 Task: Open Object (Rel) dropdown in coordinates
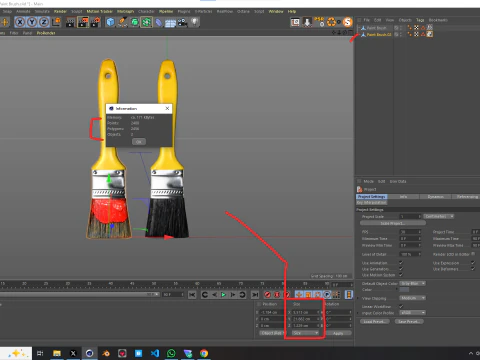273,333
